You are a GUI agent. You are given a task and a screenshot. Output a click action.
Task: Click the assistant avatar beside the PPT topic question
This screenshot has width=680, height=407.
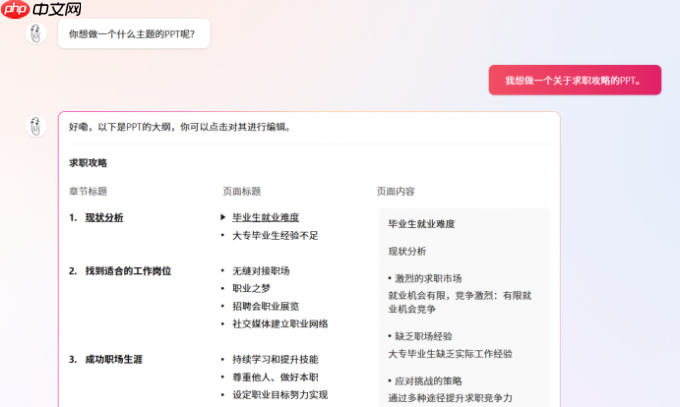(x=36, y=33)
